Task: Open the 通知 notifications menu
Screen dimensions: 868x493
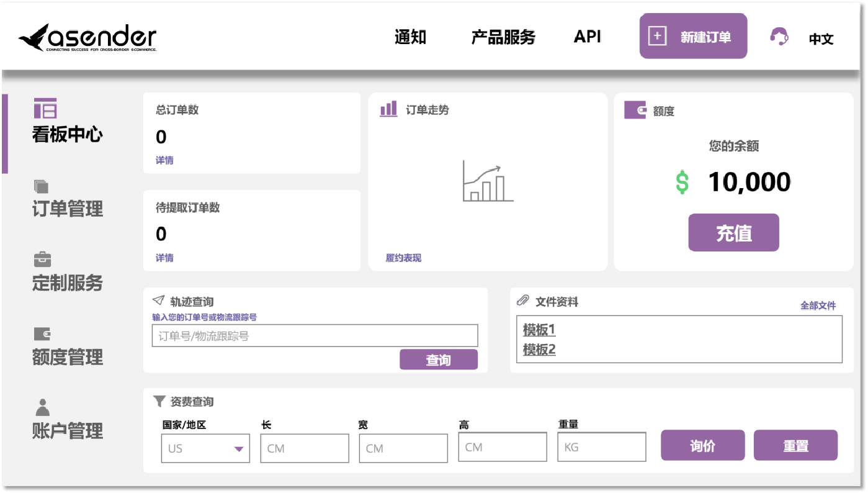Action: pos(410,37)
